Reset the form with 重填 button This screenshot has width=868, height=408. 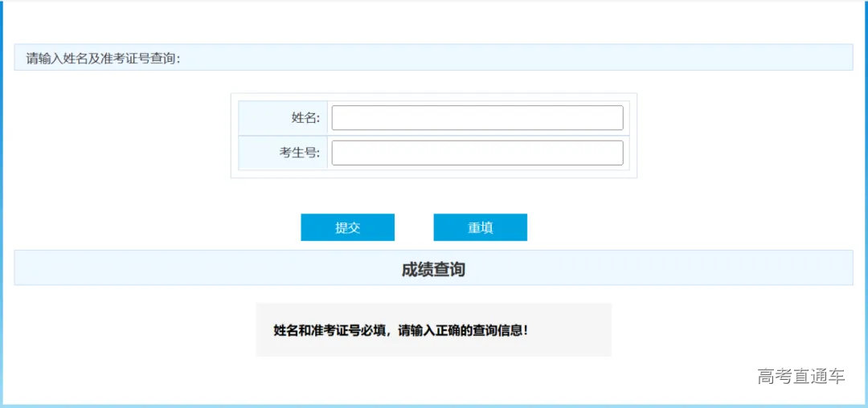480,227
